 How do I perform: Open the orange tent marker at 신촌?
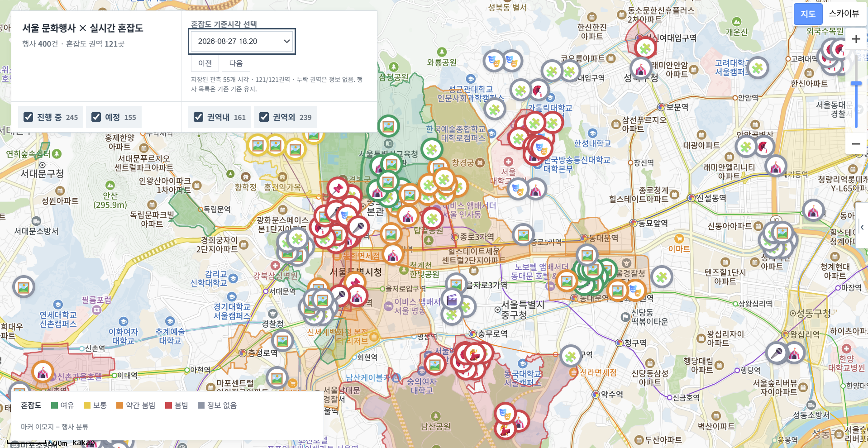[x=43, y=372]
